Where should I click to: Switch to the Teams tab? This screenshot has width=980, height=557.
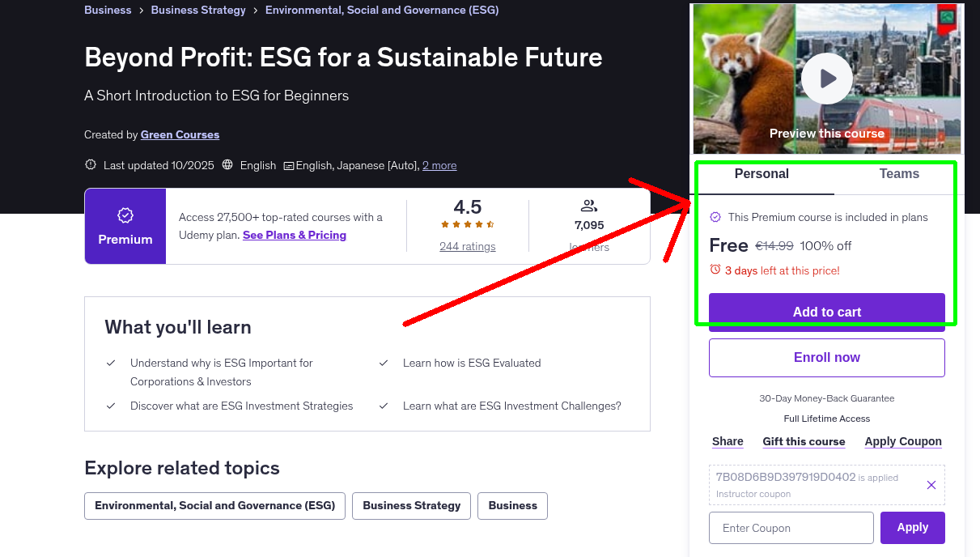[898, 173]
